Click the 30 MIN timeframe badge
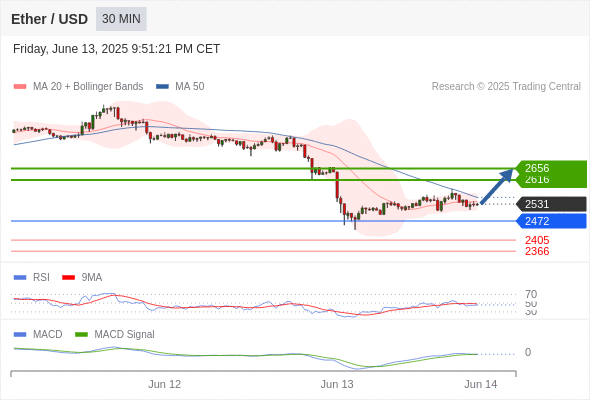The image size is (590, 400). (x=121, y=19)
